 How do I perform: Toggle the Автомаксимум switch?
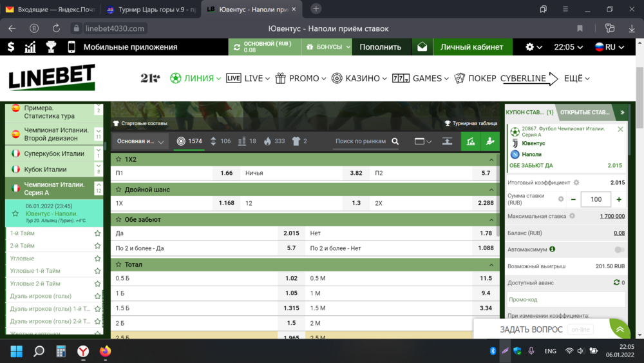pyautogui.click(x=620, y=250)
